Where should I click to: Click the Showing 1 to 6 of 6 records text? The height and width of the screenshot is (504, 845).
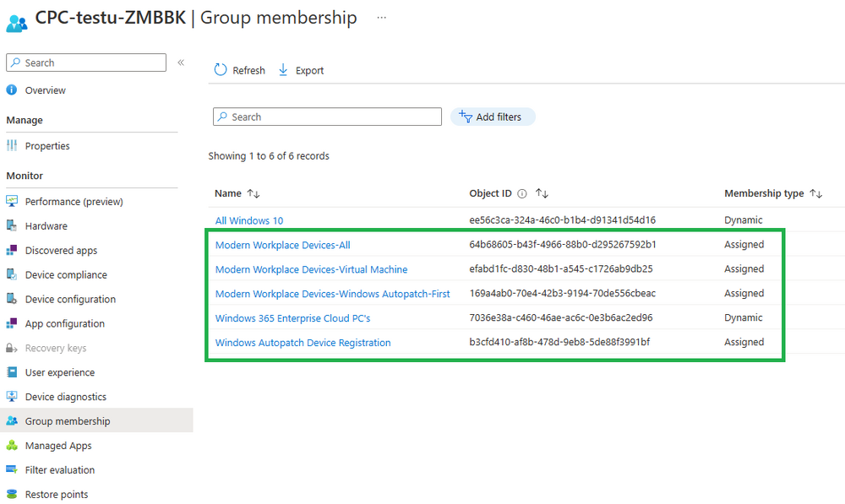point(269,156)
